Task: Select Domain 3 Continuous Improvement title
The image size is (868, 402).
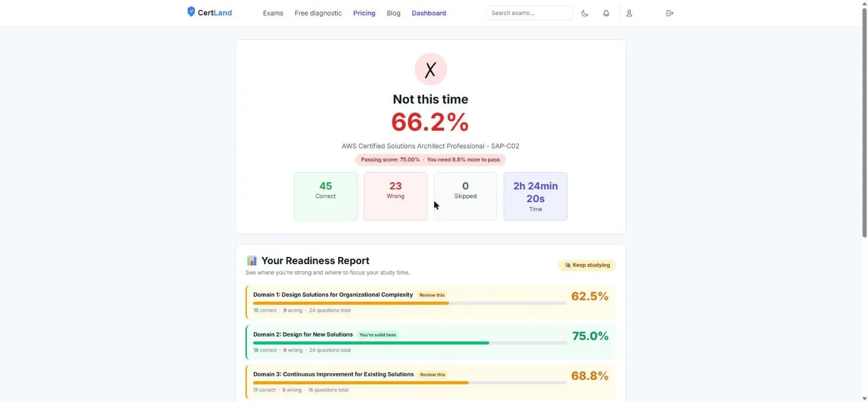Action: click(333, 374)
